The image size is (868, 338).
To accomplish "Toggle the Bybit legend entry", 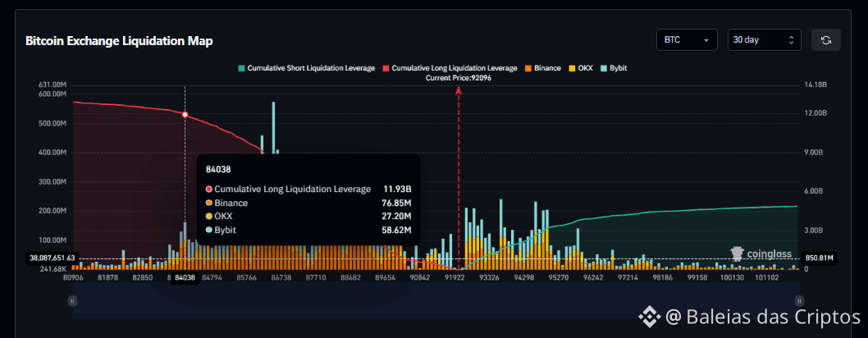I will tap(614, 67).
